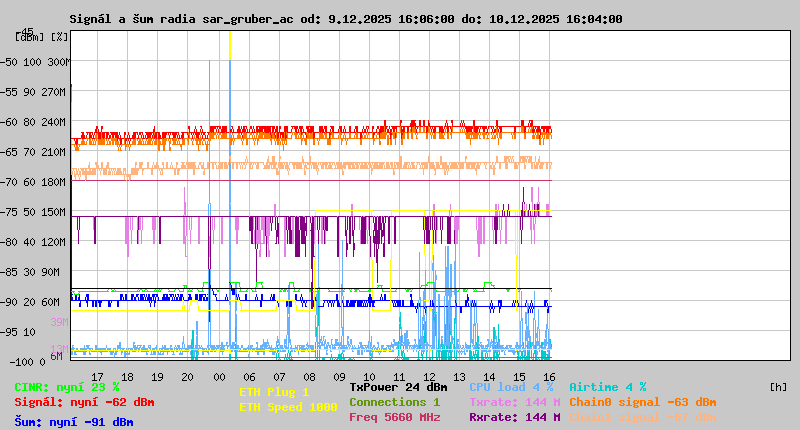Select the 'Txrate: 144 M' legend entry
The height and width of the screenshot is (430, 800).
coord(514,402)
